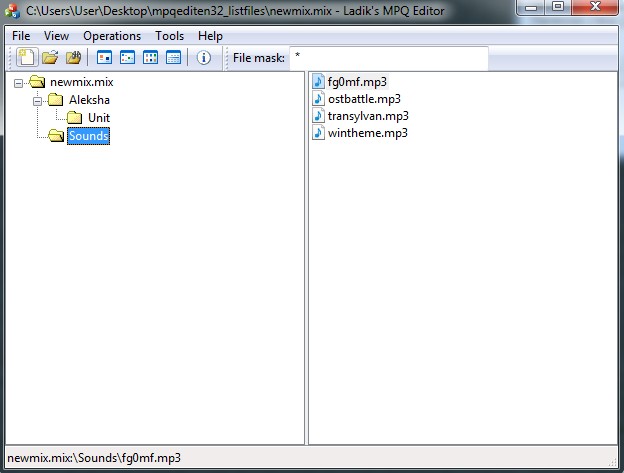Viewport: 624px width, 473px height.
Task: Click the wintheme.mp3 music note icon
Action: coord(318,132)
